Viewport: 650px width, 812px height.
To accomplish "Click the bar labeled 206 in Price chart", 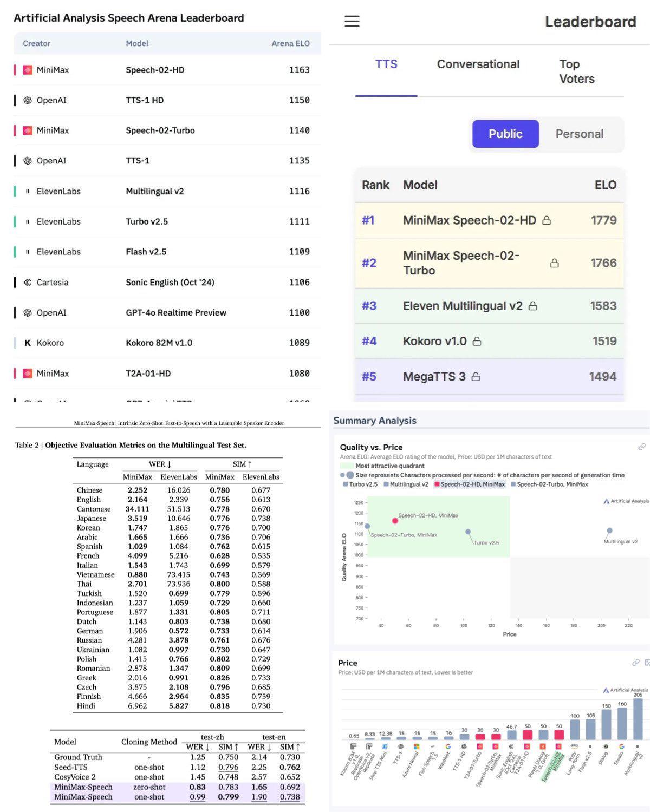I will click(x=638, y=719).
